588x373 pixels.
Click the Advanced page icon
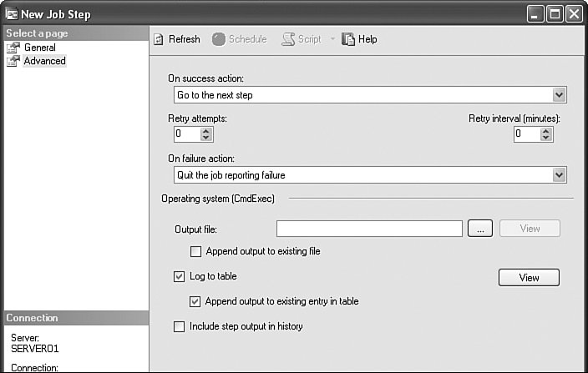13,61
